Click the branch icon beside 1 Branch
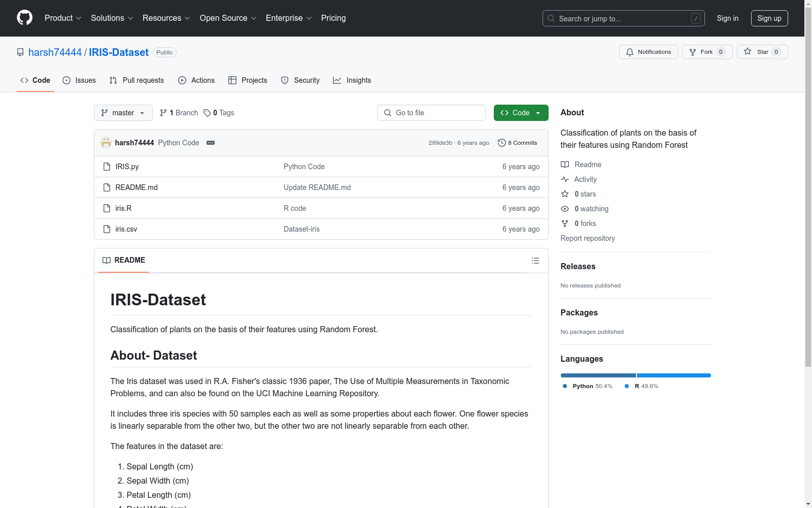812x508 pixels. coord(163,113)
